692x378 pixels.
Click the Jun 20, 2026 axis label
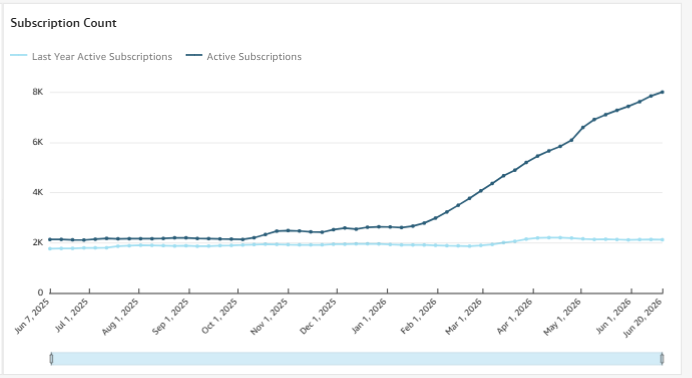[x=643, y=318]
